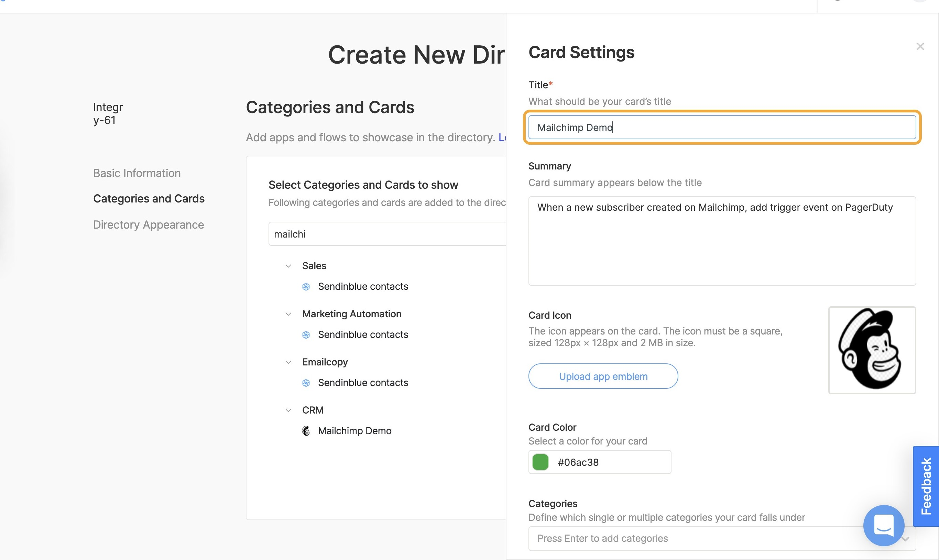Click Sendinblue icon under Emailcopy

tap(306, 383)
